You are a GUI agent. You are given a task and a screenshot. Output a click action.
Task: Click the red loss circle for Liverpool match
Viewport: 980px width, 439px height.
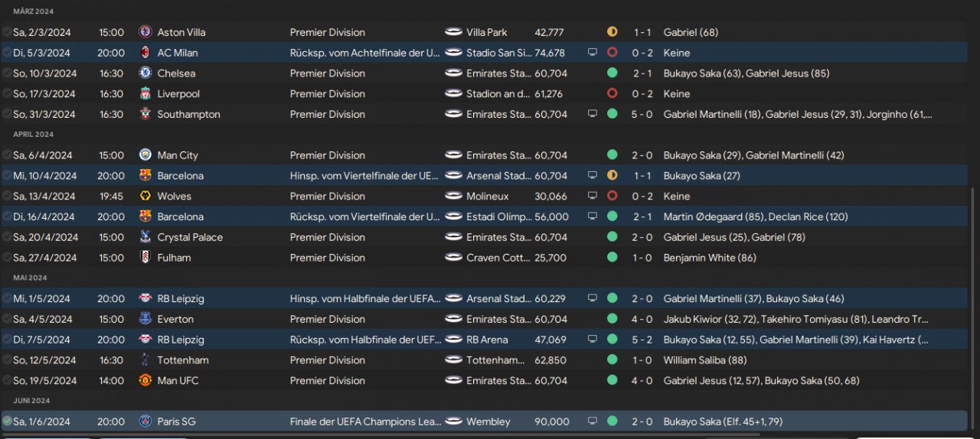tap(612, 94)
